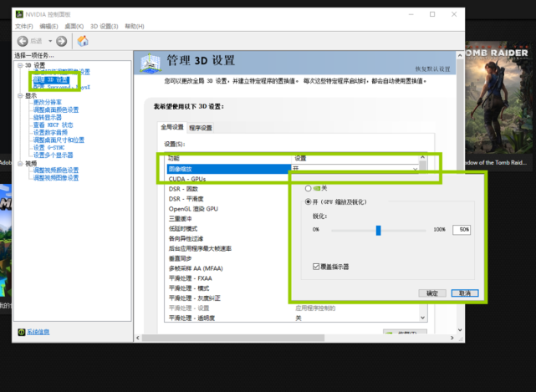Select the 关 radio button
The image size is (536, 392).
(308, 188)
